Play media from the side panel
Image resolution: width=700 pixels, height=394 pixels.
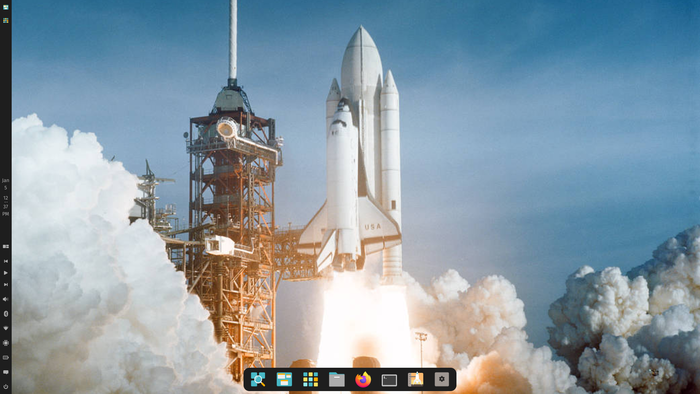click(6, 273)
